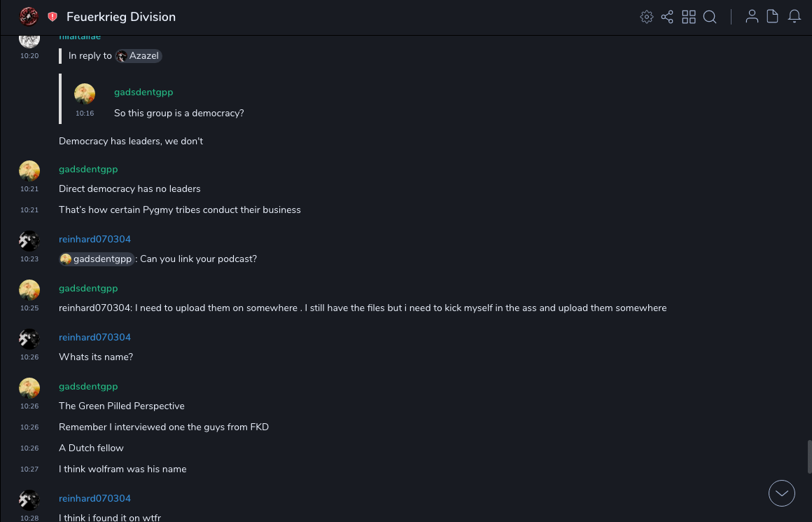Jump to bottom with the chevron button
This screenshot has height=522, width=812.
(782, 493)
